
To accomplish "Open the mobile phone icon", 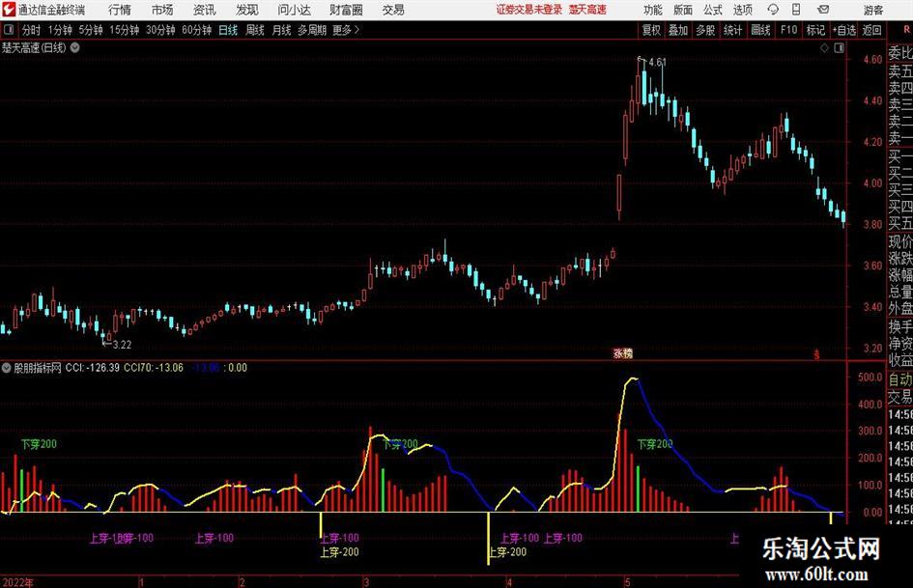I will pos(796,10).
